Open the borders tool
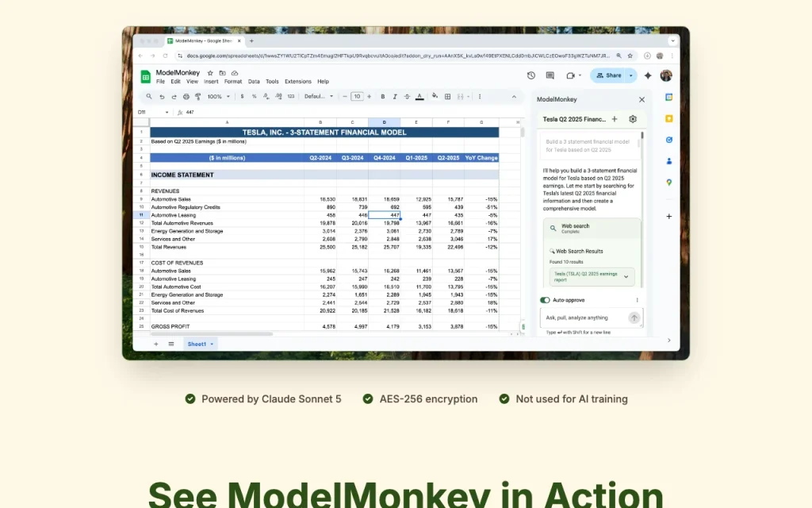Viewport: 812px width, 508px height. 447,96
